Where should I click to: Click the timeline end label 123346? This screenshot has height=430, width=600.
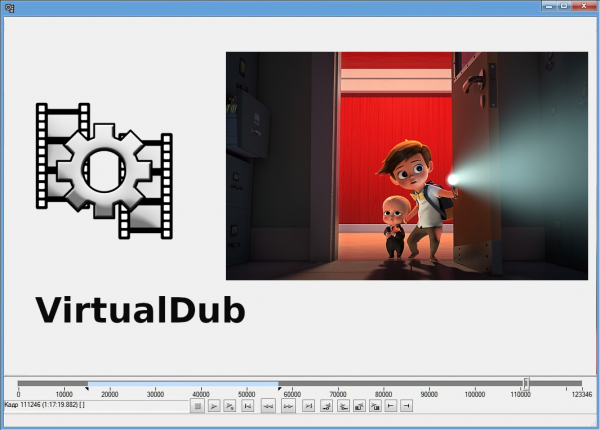pos(582,394)
